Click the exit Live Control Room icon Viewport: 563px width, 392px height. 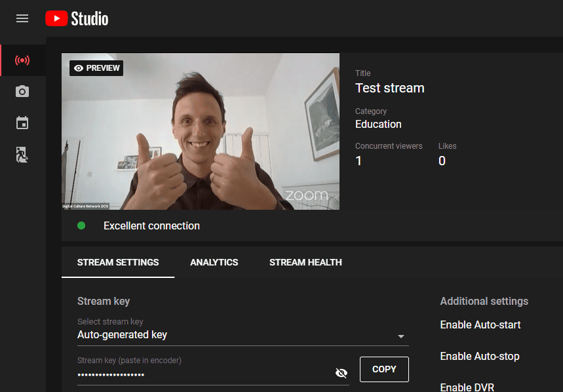point(22,155)
